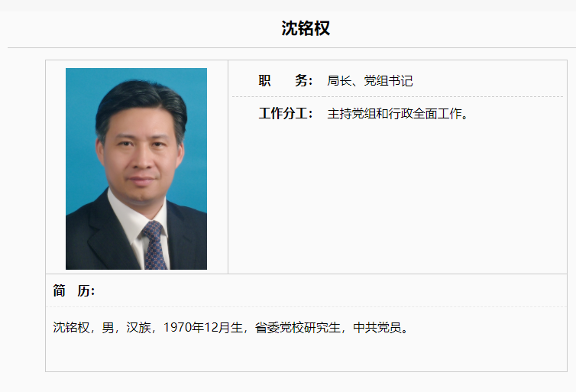Click the name 沈铭权 in the resume line
Image resolution: width=576 pixels, height=392 pixels.
tap(71, 327)
